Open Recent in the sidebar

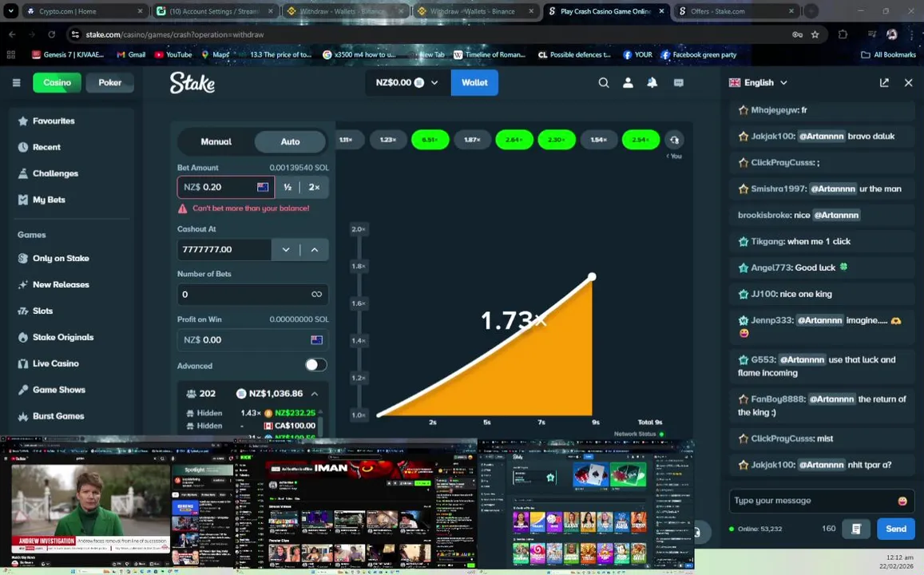point(46,147)
